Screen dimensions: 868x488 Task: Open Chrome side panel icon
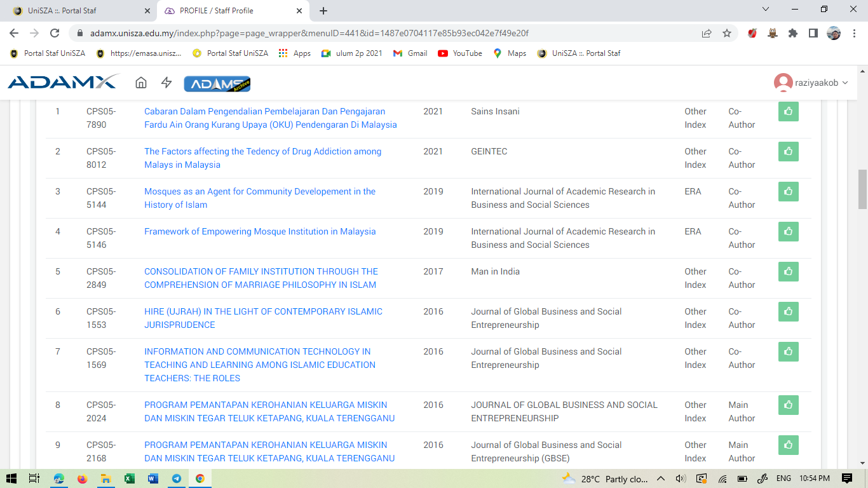(813, 33)
